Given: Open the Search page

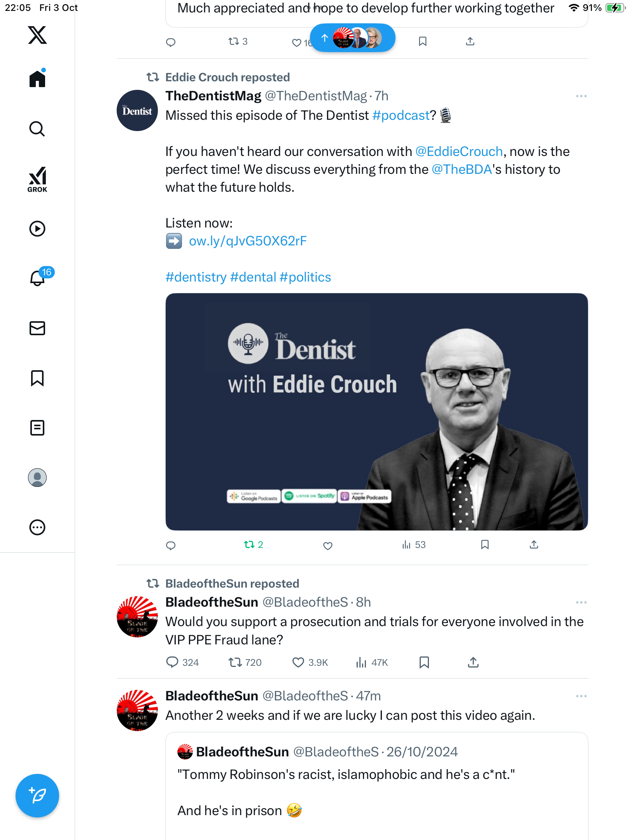Looking at the screenshot, I should [x=37, y=129].
